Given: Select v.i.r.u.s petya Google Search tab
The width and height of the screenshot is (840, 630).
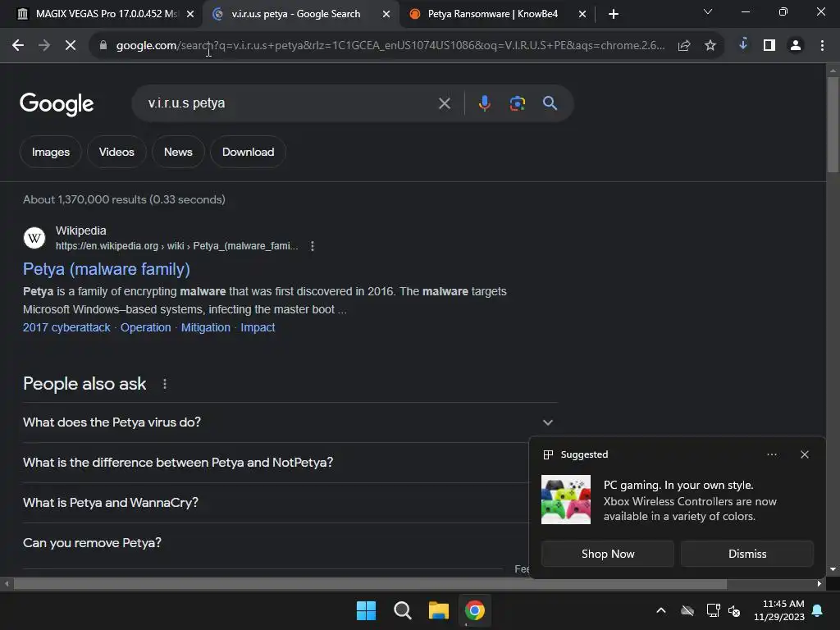Looking at the screenshot, I should 295,14.
